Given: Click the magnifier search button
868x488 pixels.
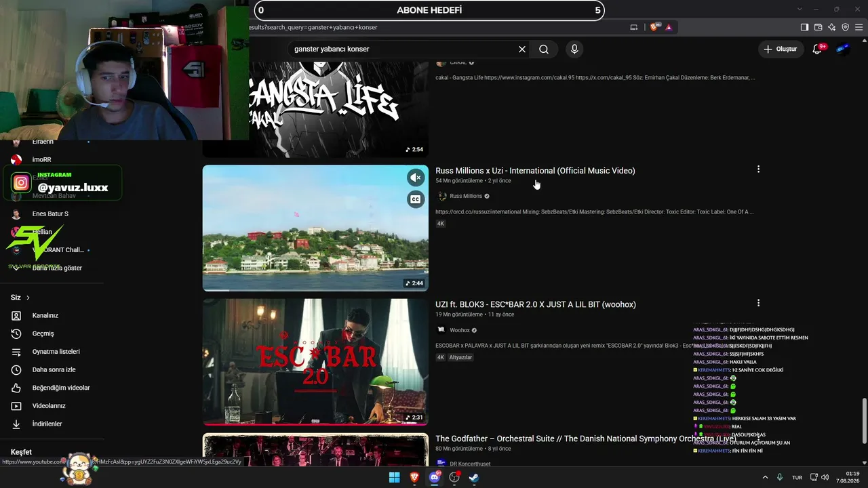Looking at the screenshot, I should click(x=544, y=49).
